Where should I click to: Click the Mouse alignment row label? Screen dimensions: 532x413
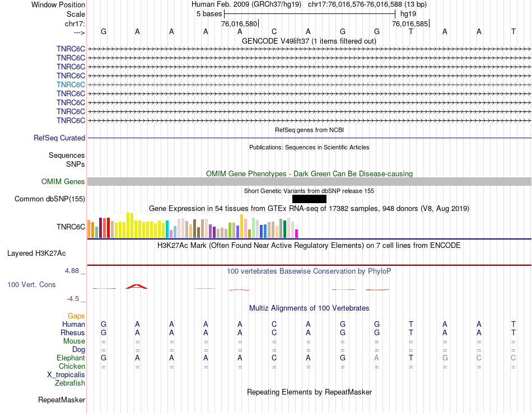74,341
